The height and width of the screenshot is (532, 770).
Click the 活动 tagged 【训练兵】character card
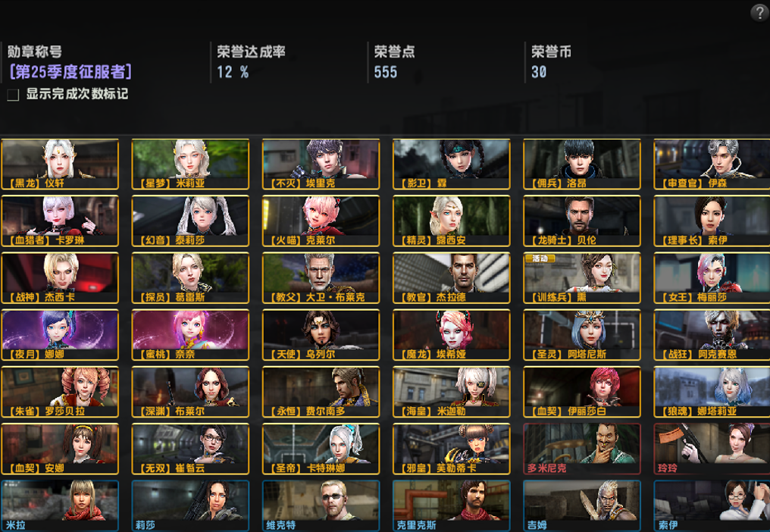point(582,278)
